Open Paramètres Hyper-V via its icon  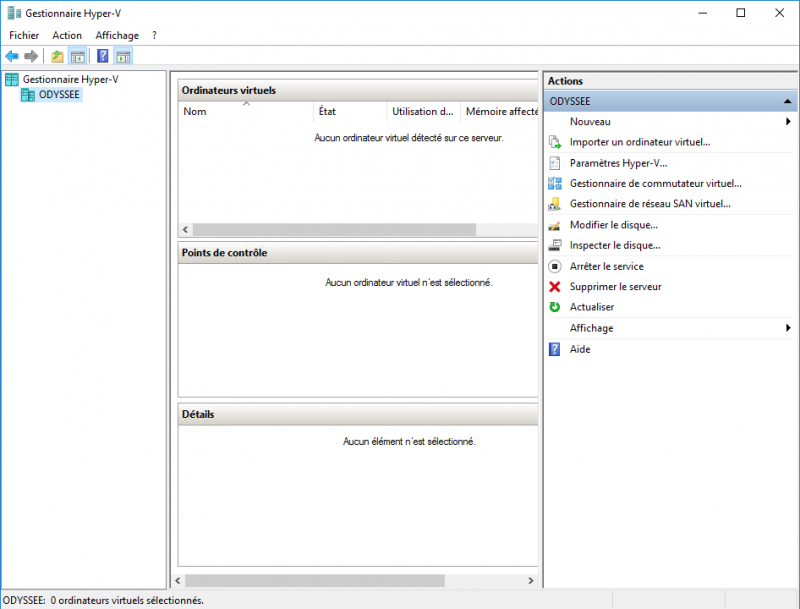(556, 163)
